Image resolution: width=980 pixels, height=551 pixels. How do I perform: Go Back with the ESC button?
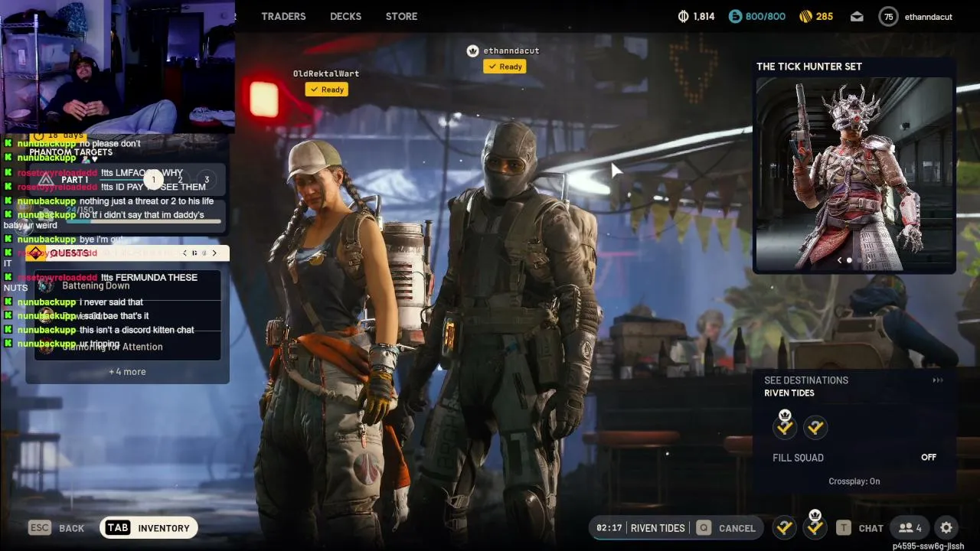[56, 528]
